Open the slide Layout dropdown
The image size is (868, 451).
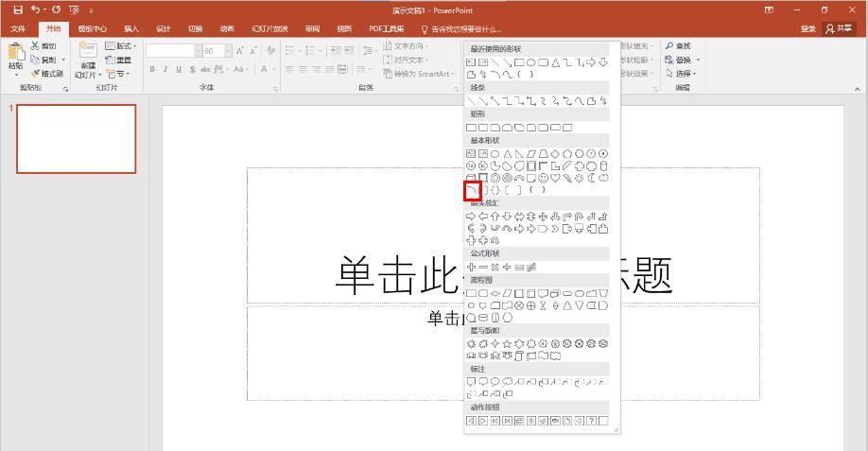pos(120,46)
